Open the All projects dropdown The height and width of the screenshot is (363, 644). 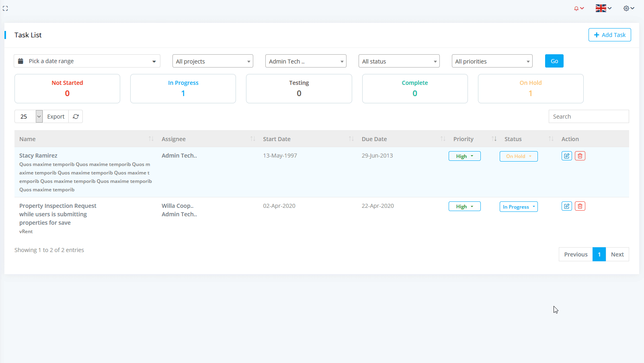[x=213, y=62]
